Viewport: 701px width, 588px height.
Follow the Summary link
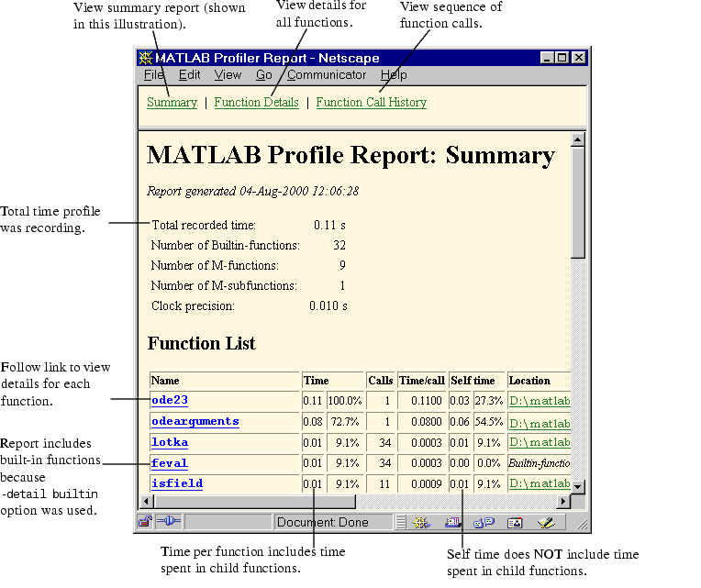[x=172, y=103]
